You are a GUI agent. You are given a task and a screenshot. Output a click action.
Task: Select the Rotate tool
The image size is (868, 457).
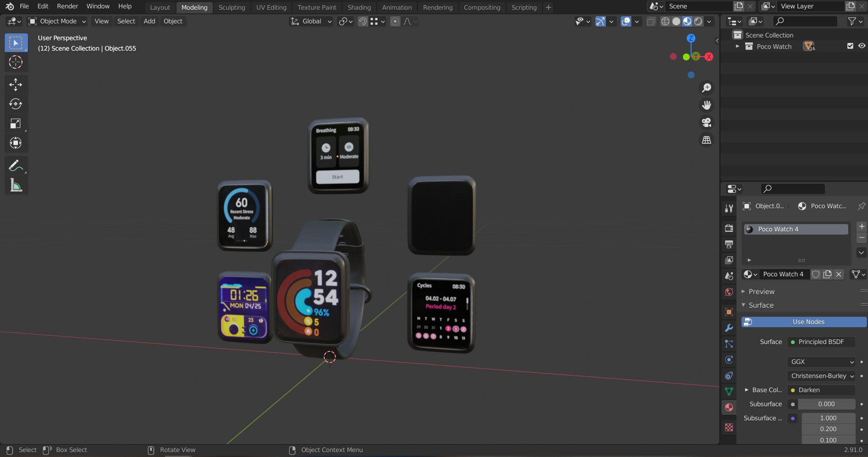16,104
